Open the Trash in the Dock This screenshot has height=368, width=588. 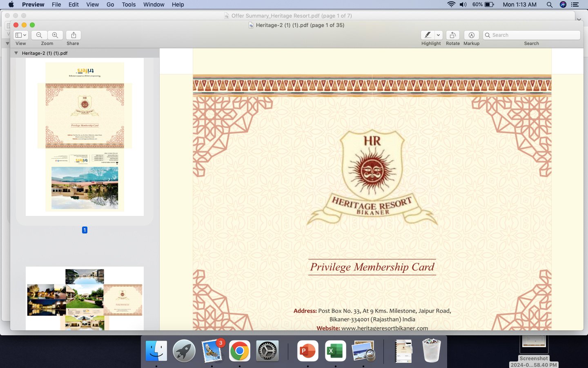[x=431, y=350]
